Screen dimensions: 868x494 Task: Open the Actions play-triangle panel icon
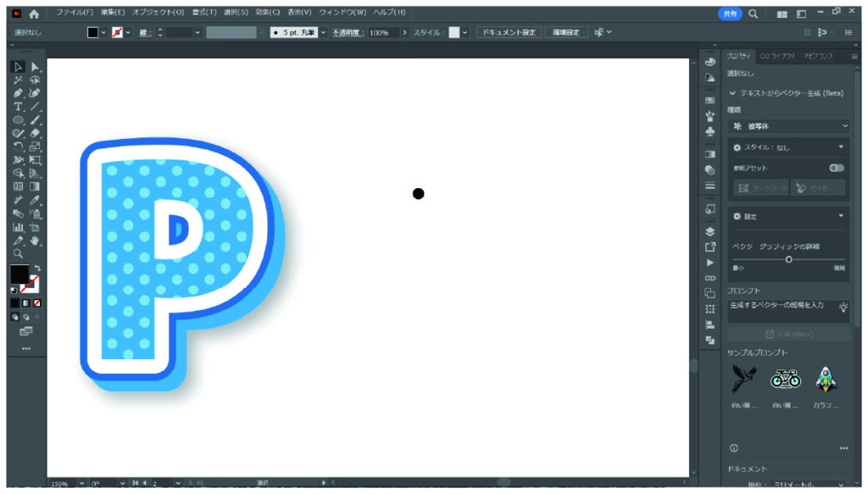click(x=710, y=263)
